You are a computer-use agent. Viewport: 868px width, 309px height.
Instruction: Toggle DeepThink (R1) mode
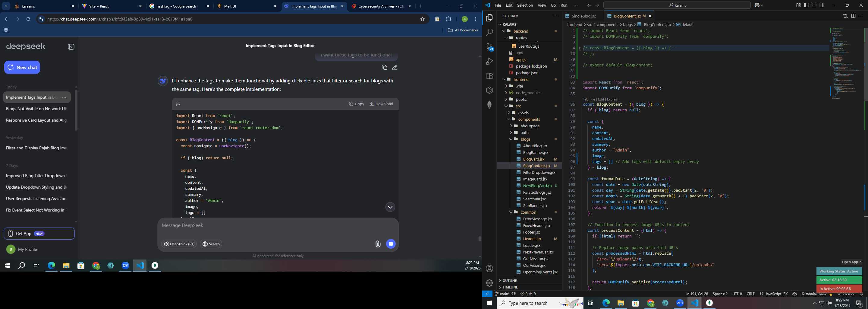click(x=179, y=244)
